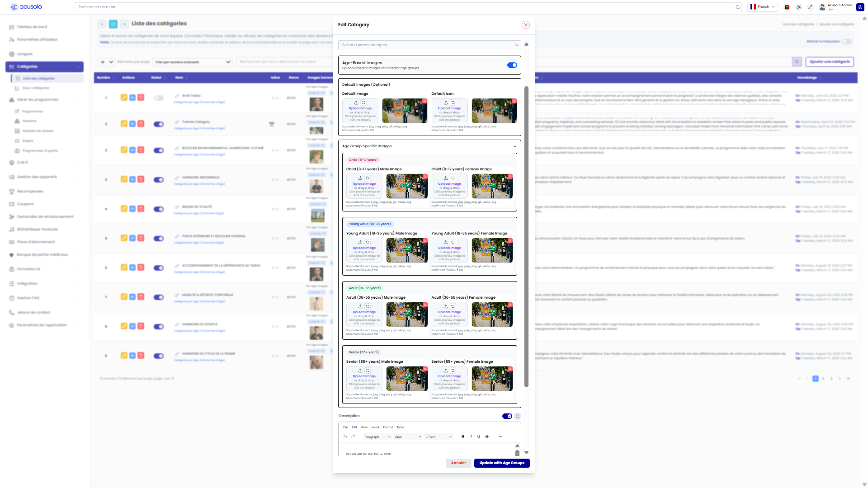This screenshot has width=868, height=488.
Task: Remove the Senior (55+ years) Female Image
Action: click(x=510, y=369)
